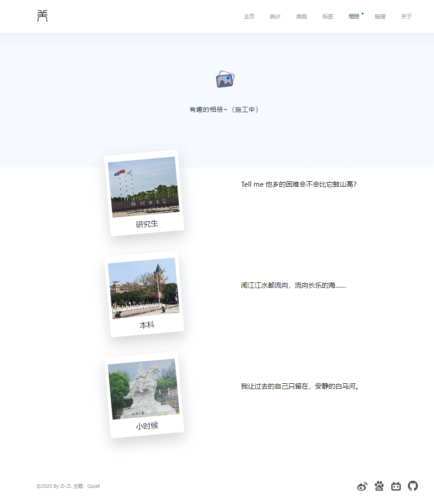Image resolution: width=434 pixels, height=504 pixels.
Task: Open the Bilibili icon in the footer
Action: [396, 486]
